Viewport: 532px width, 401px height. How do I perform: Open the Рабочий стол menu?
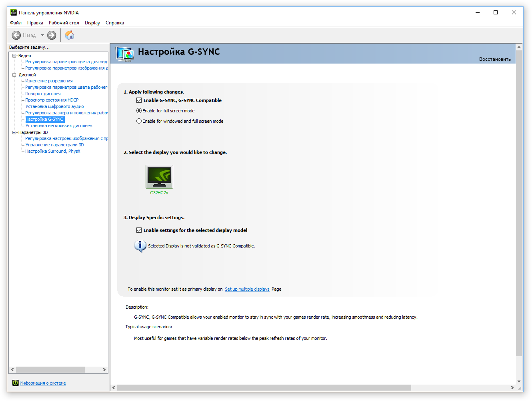(64, 23)
